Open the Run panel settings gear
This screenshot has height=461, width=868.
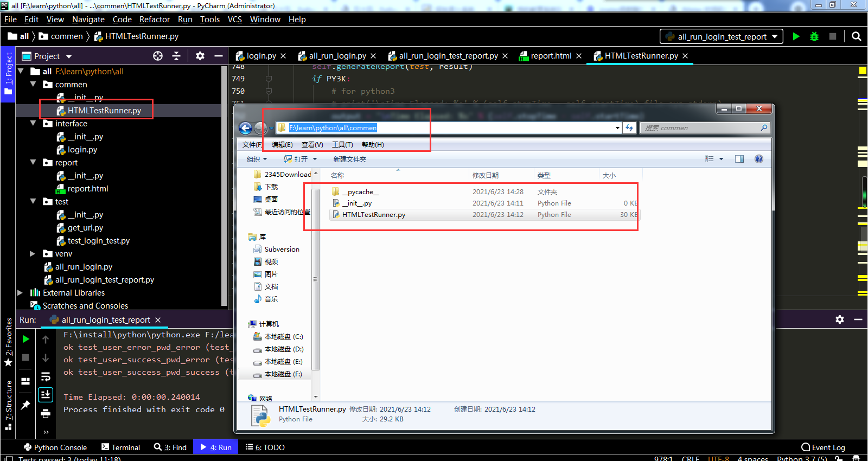840,319
